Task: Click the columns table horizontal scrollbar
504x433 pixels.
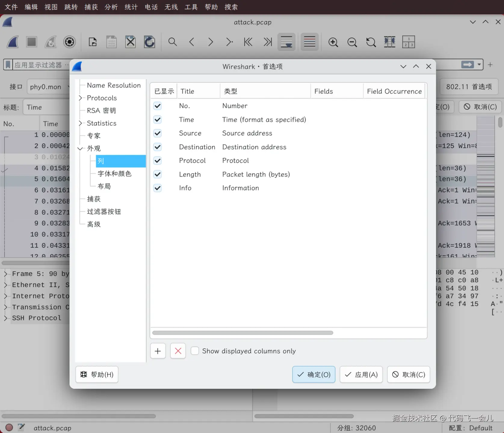Action: coord(243,333)
